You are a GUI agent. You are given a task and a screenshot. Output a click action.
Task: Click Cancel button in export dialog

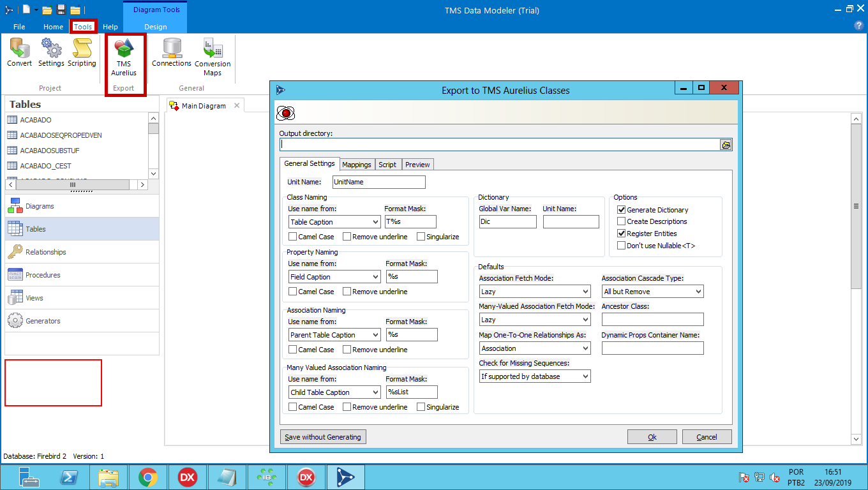[707, 437]
